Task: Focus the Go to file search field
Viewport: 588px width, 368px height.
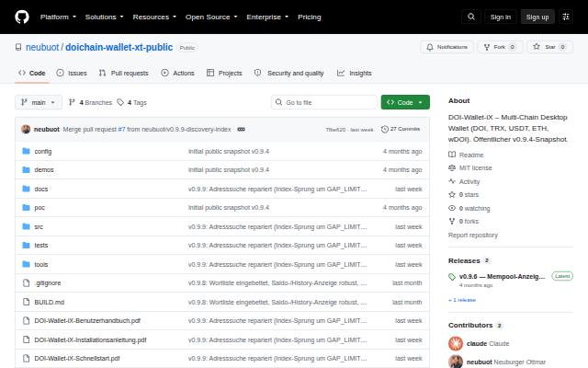Action: [x=324, y=102]
